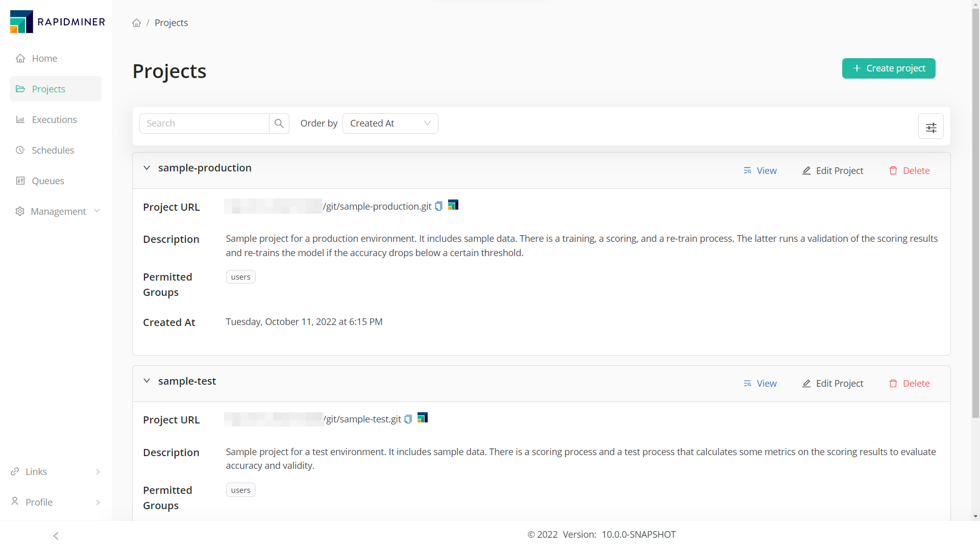Go to Schedules in the sidebar

(x=53, y=150)
